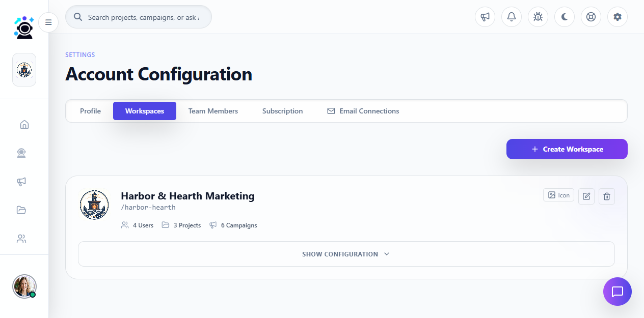Click the Harbor & Hearth Marketing title
Screen dimensions: 644x318
[187, 196]
